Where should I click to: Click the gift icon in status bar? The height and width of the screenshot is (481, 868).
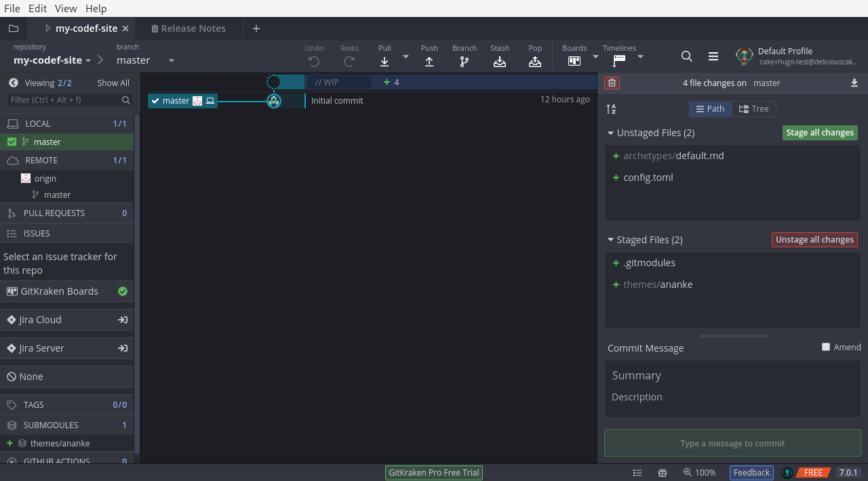coord(663,473)
